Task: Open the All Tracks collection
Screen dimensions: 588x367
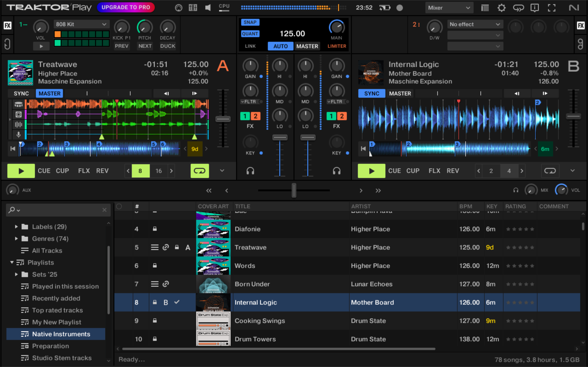Action: (x=47, y=251)
